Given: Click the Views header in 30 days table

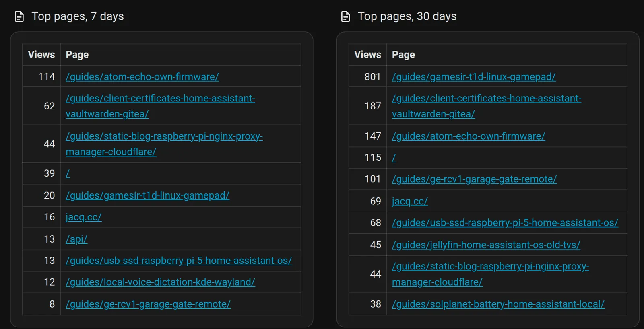Looking at the screenshot, I should tap(367, 55).
